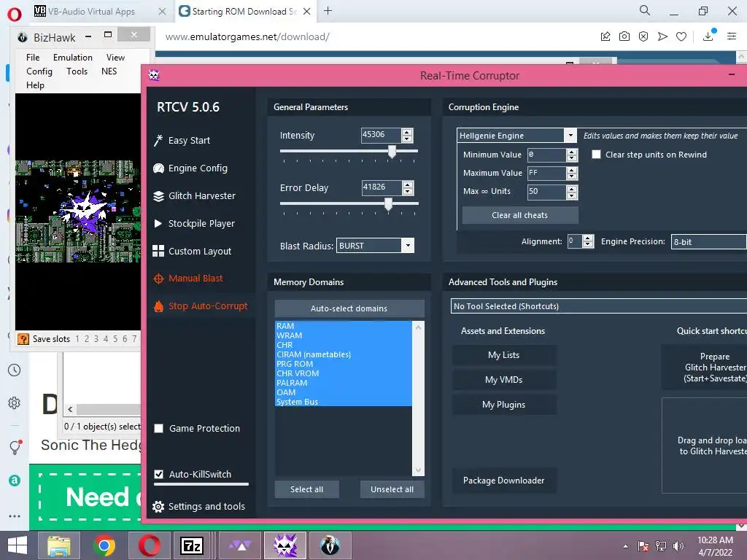Click Opera ad blocker shield icon
The width and height of the screenshot is (747, 560).
[x=643, y=36]
